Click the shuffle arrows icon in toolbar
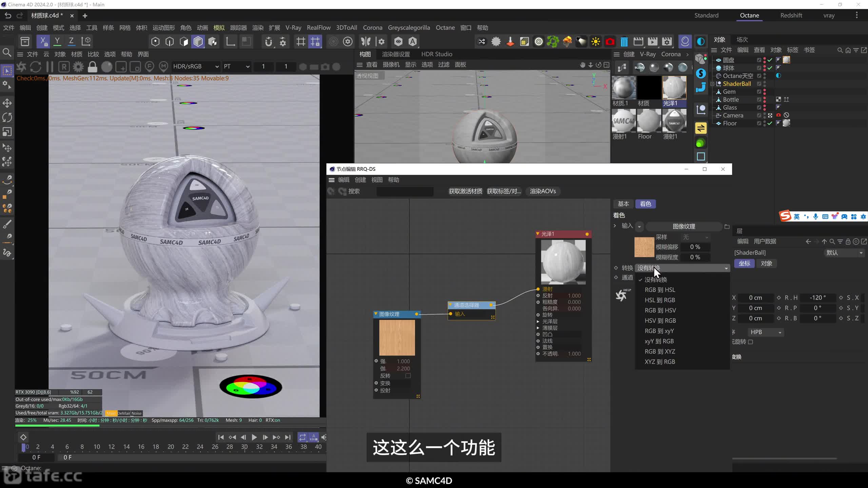868x488 pixels. (481, 42)
